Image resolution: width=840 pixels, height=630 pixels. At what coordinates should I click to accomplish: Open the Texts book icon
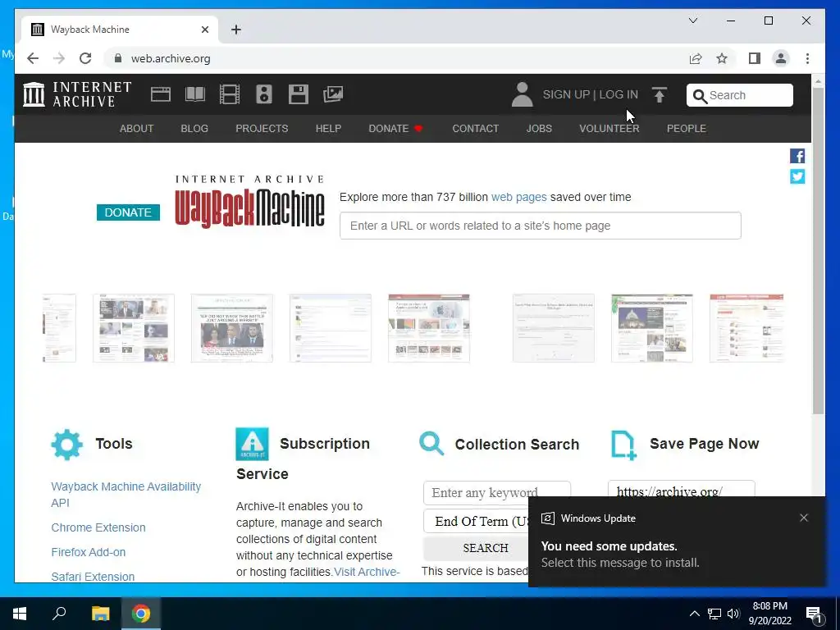point(195,95)
